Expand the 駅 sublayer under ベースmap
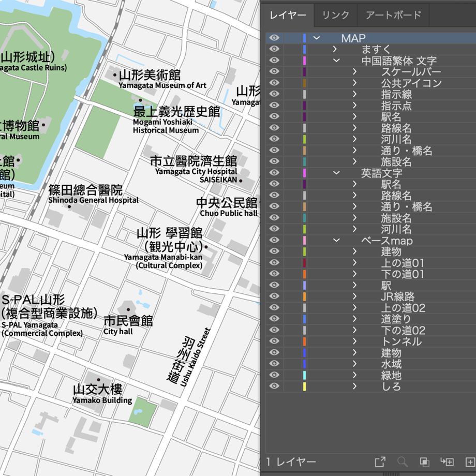Viewport: 476px width, 476px height. pyautogui.click(x=354, y=285)
